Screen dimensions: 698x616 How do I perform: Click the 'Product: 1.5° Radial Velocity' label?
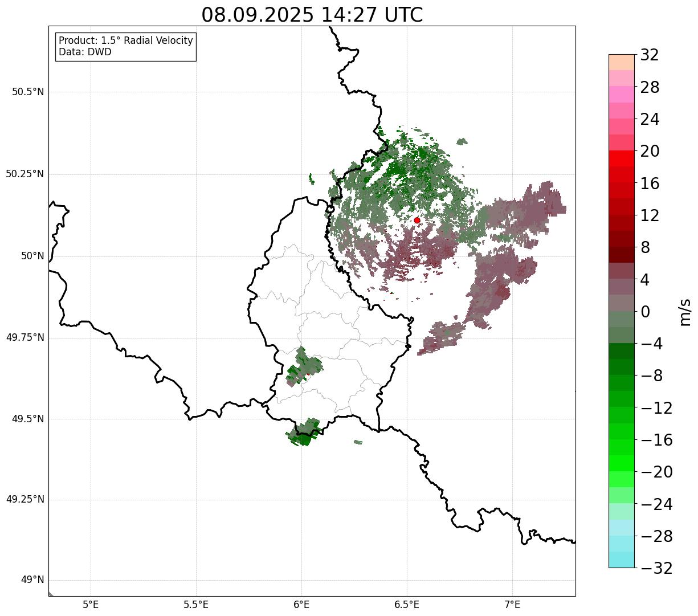(126, 41)
